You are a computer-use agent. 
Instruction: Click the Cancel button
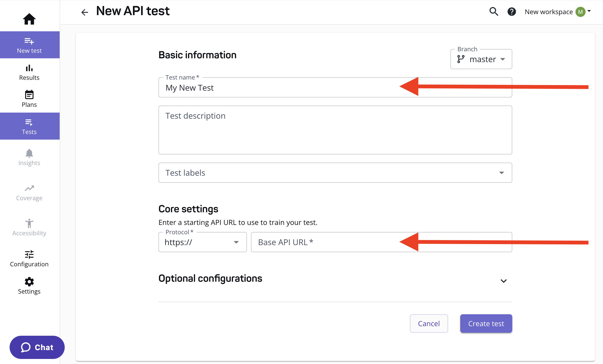(429, 323)
